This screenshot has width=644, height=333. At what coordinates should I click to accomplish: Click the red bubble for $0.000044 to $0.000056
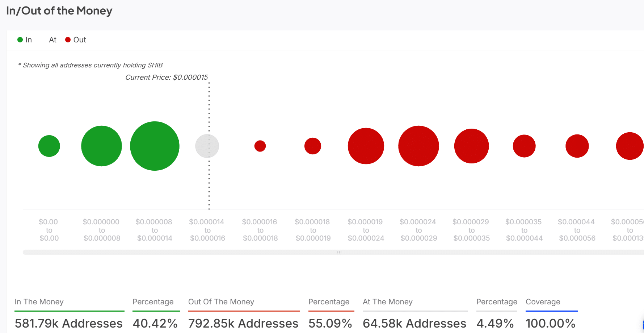pos(577,146)
